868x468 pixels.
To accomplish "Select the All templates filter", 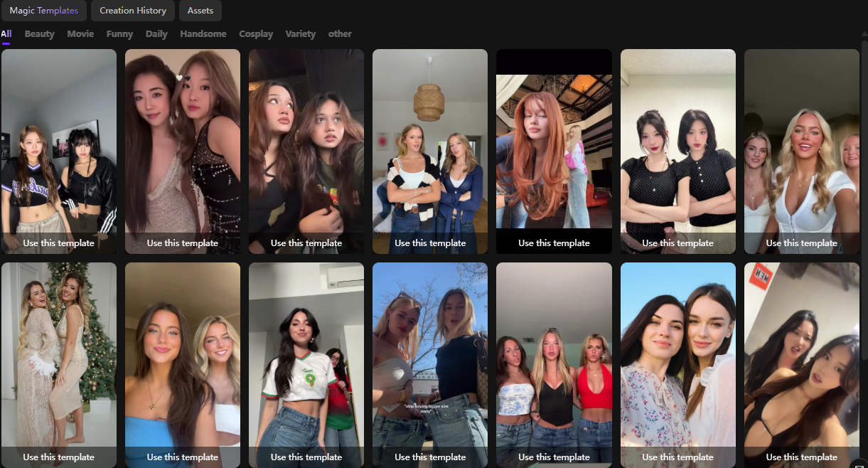I will [6, 33].
